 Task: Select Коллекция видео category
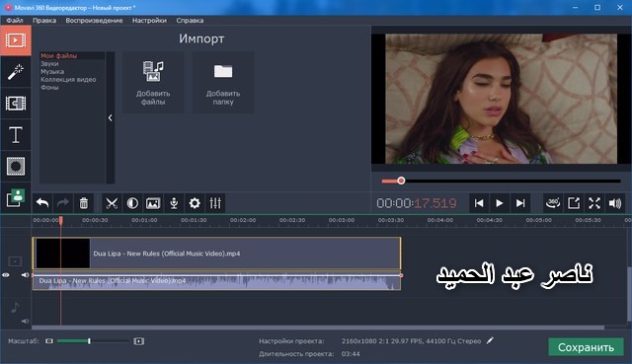pos(68,79)
